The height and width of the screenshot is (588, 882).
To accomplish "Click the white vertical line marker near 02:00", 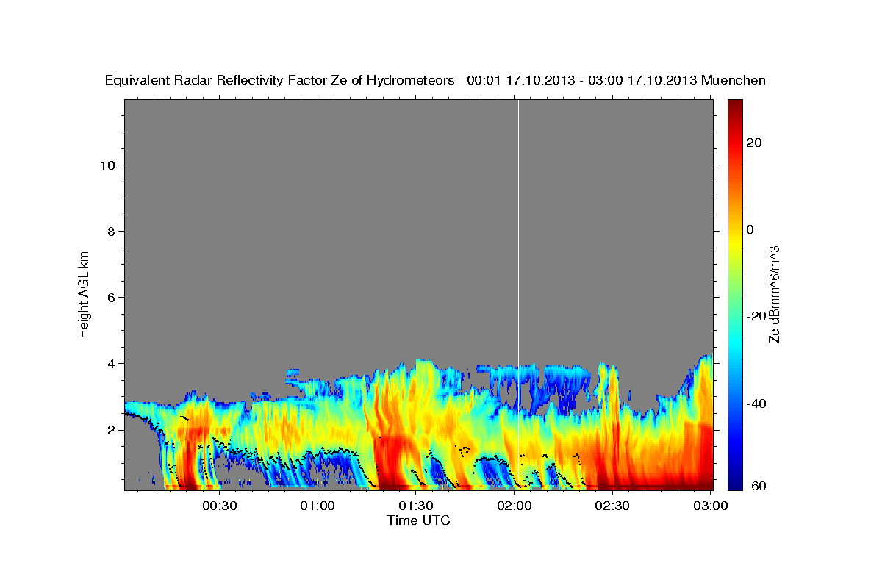I will click(x=519, y=294).
